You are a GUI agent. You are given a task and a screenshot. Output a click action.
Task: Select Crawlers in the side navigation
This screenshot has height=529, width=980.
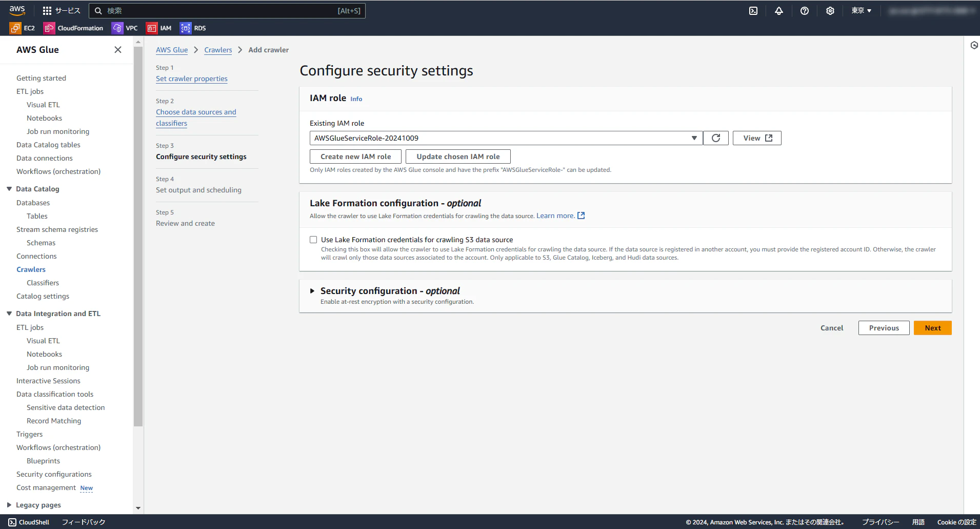31,269
